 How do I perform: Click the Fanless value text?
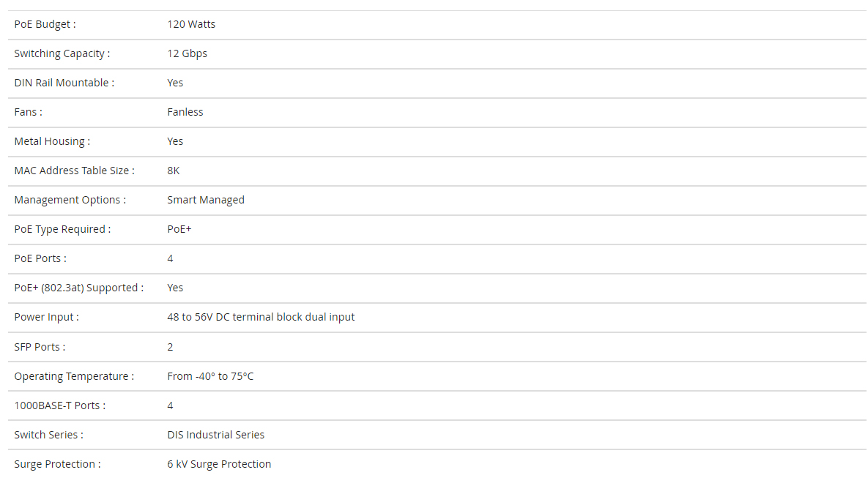(185, 112)
